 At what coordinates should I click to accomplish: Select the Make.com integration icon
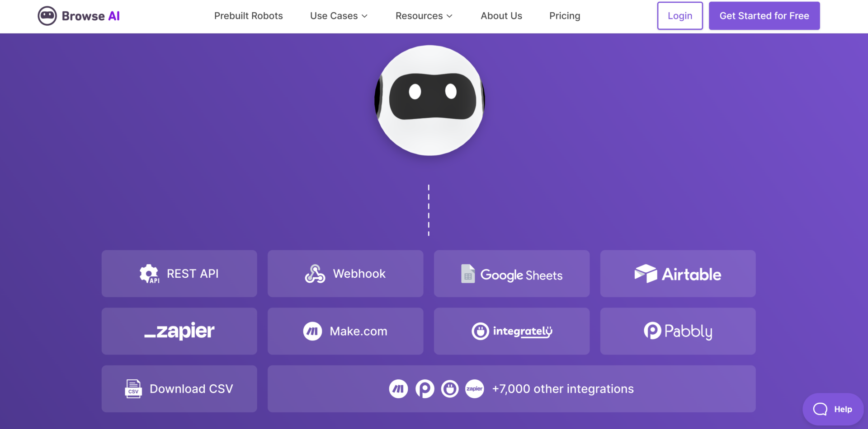(312, 331)
